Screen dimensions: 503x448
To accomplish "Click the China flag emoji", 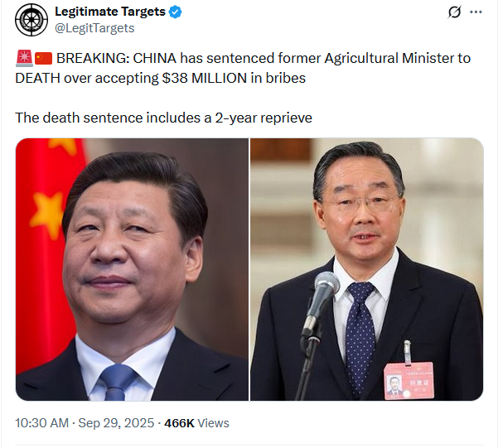I will [x=43, y=59].
